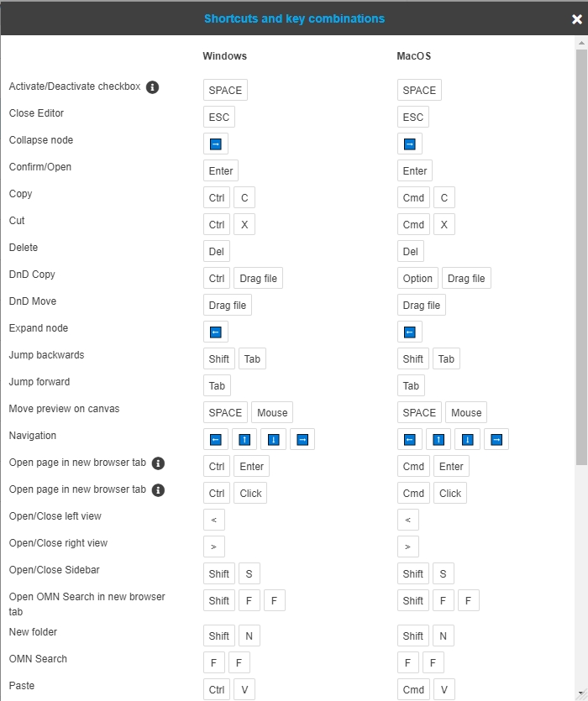Click the MacOS Option key for DnD Copy
588x701 pixels.
pos(417,278)
